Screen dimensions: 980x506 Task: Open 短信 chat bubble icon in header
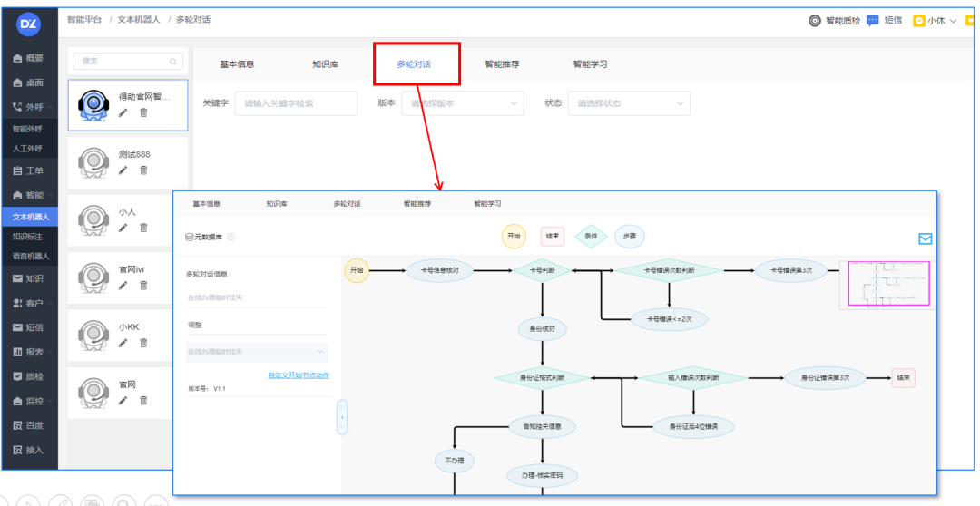(873, 21)
